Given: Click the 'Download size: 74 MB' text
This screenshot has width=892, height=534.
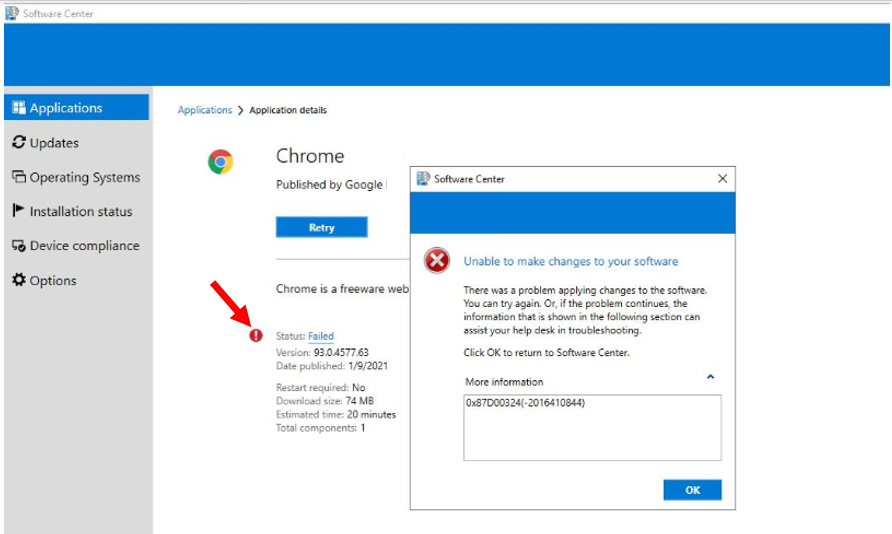Looking at the screenshot, I should point(325,401).
